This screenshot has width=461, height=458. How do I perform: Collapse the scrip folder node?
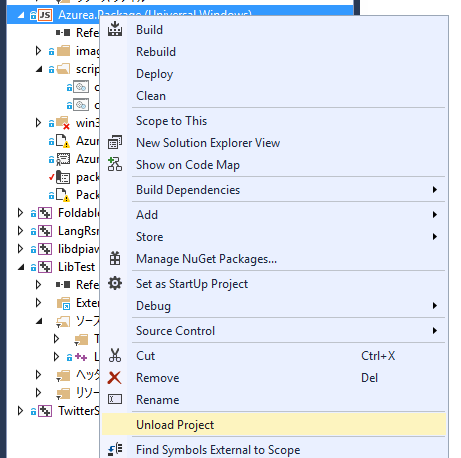point(39,69)
